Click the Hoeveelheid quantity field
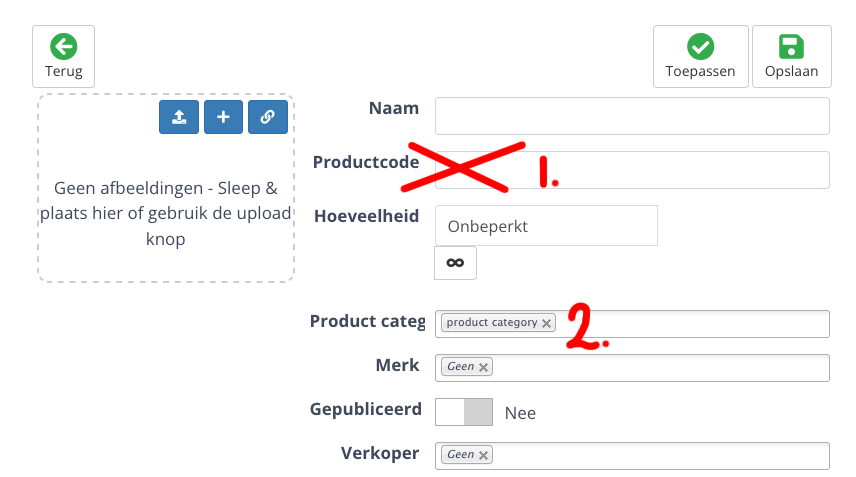The width and height of the screenshot is (856, 477). click(x=546, y=225)
